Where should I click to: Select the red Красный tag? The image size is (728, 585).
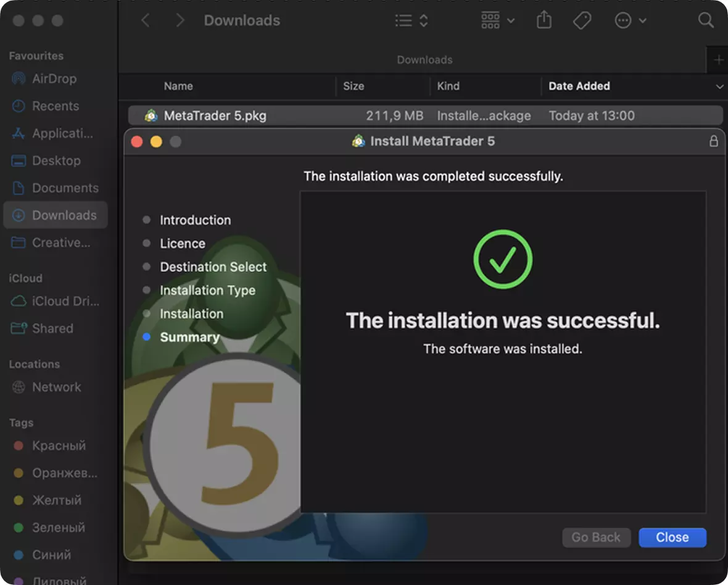point(58,446)
